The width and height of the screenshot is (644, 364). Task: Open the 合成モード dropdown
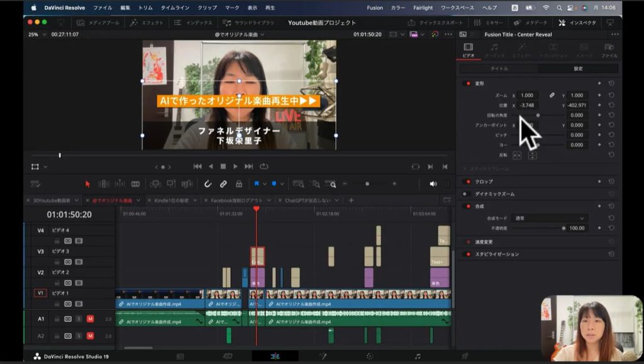[x=548, y=218]
